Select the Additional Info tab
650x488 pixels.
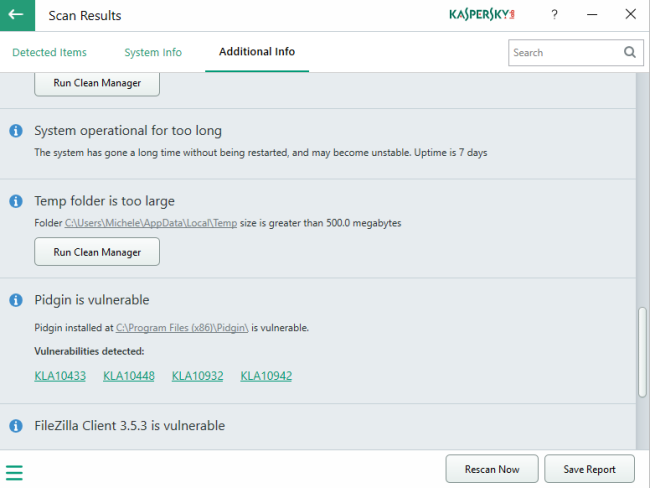tap(257, 51)
